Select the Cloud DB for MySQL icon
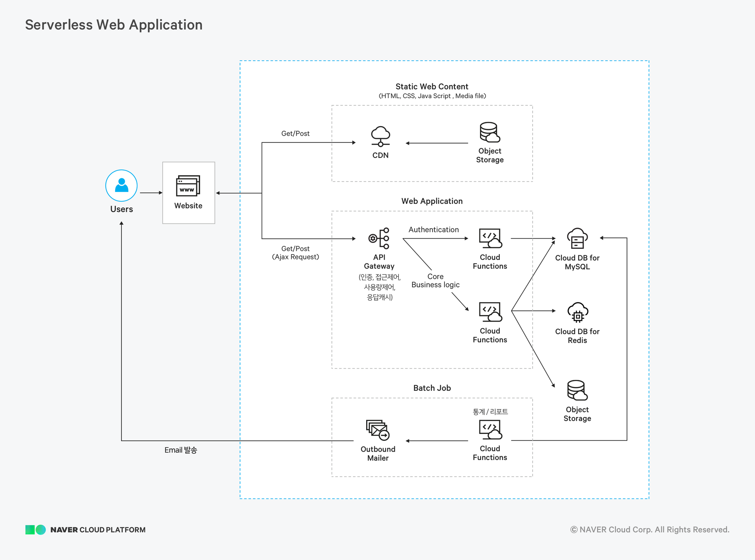Image resolution: width=755 pixels, height=560 pixels. [577, 238]
